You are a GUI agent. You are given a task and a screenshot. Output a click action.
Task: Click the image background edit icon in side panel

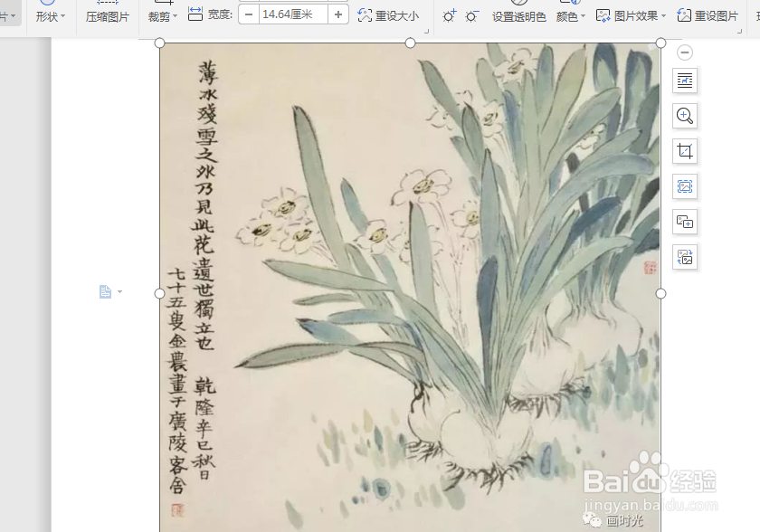(x=684, y=186)
